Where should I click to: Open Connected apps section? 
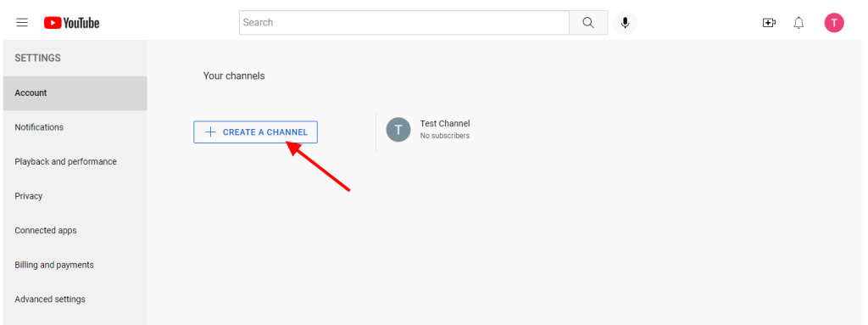click(x=75, y=231)
